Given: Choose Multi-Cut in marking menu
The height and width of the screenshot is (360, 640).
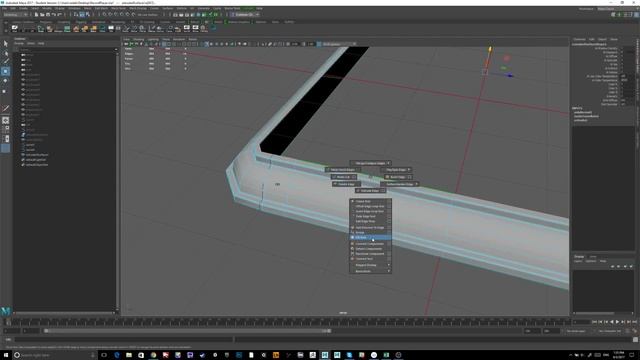Looking at the screenshot, I should click(344, 177).
